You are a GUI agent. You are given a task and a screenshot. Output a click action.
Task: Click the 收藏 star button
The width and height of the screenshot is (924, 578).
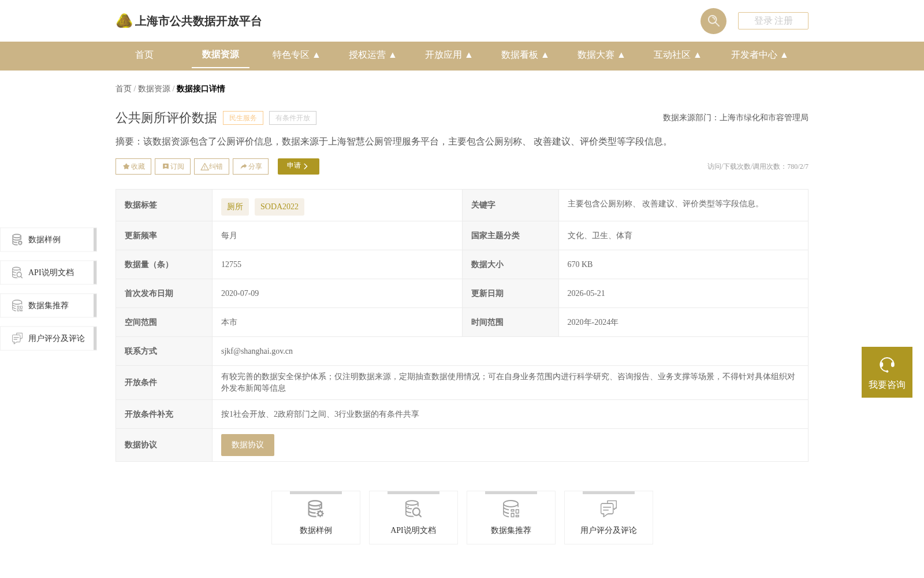133,166
